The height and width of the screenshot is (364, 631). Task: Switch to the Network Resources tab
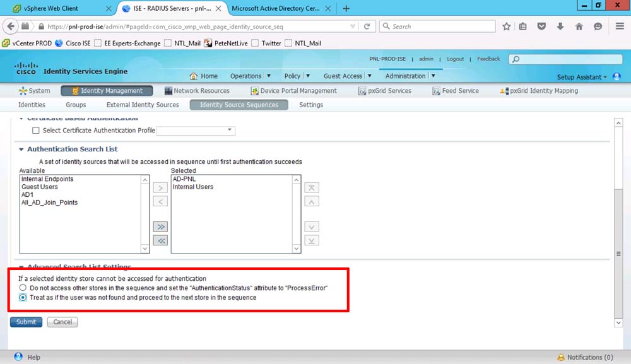pos(197,91)
